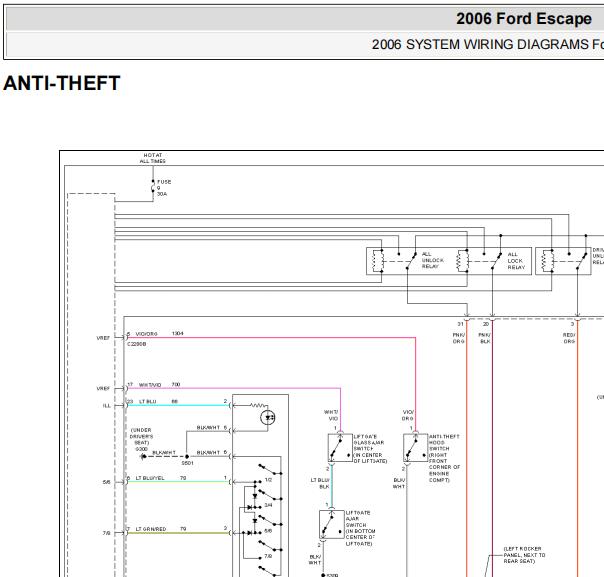This screenshot has width=604, height=577.
Task: Select the "LIFTGATE GLASS AJAR SWITCH" description
Action: (x=370, y=449)
